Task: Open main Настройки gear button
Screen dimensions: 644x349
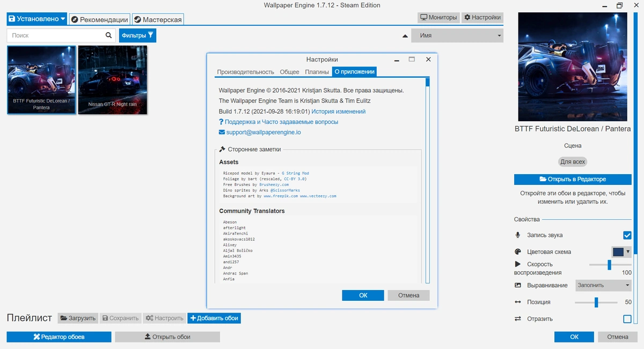Action: pos(482,17)
